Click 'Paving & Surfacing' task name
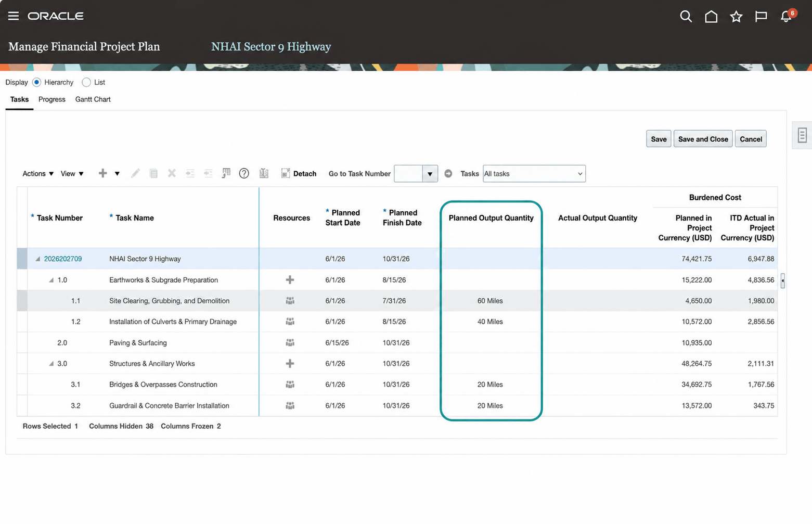The image size is (812, 524). tap(138, 343)
